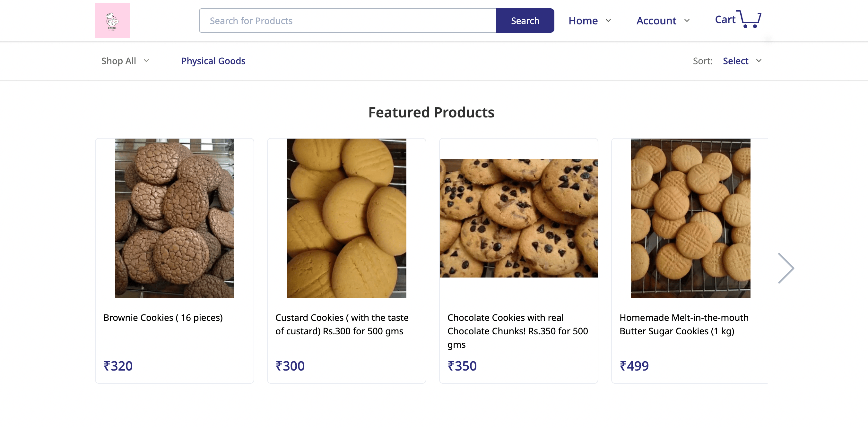
Task: Click the Custard Cookies price link
Action: [x=290, y=365]
